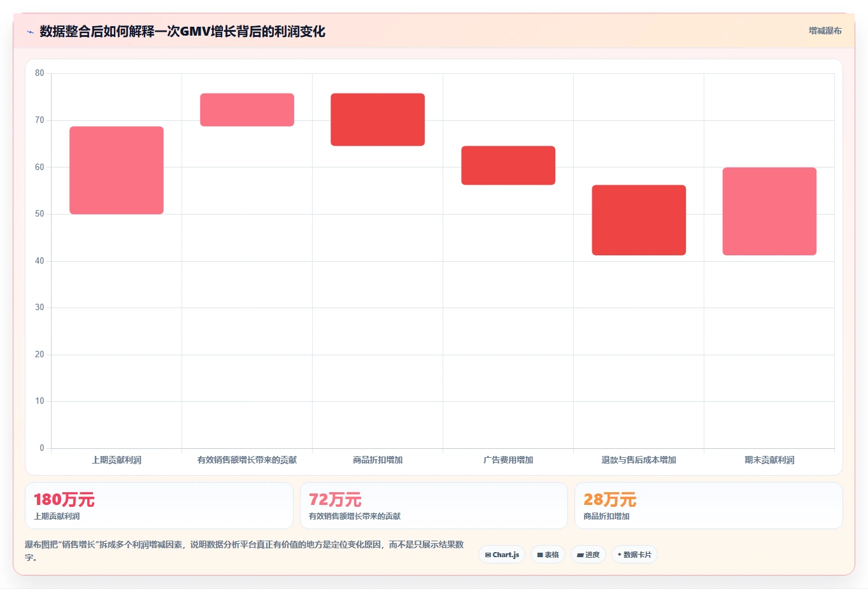Click the y-axis value 40

tap(39, 261)
